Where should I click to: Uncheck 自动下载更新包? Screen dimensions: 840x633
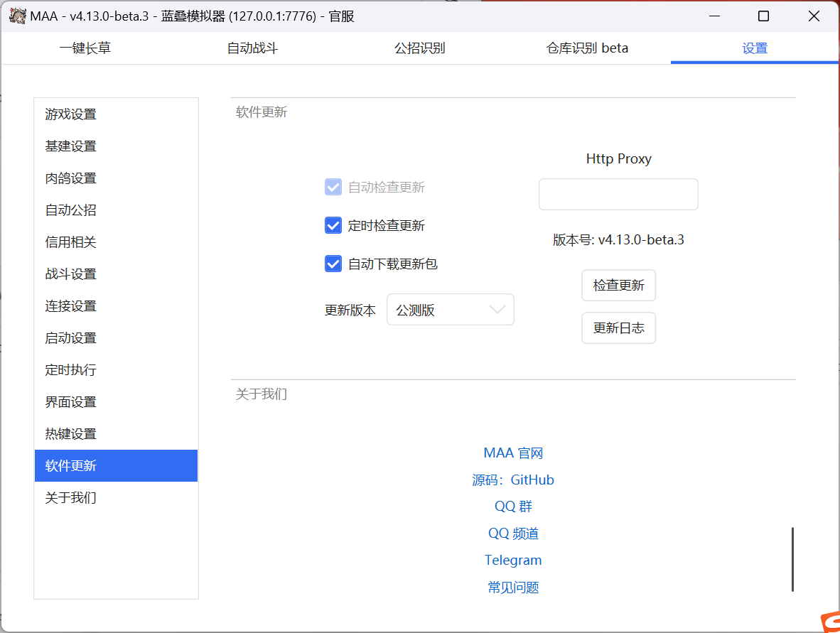(333, 263)
